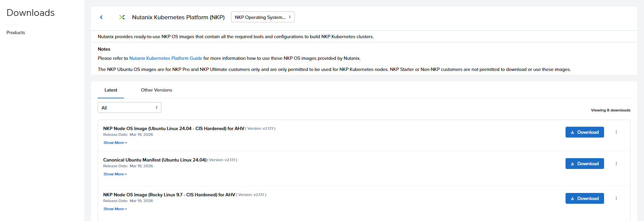Click the Notes heading
This screenshot has height=221, width=644.
coord(104,49)
